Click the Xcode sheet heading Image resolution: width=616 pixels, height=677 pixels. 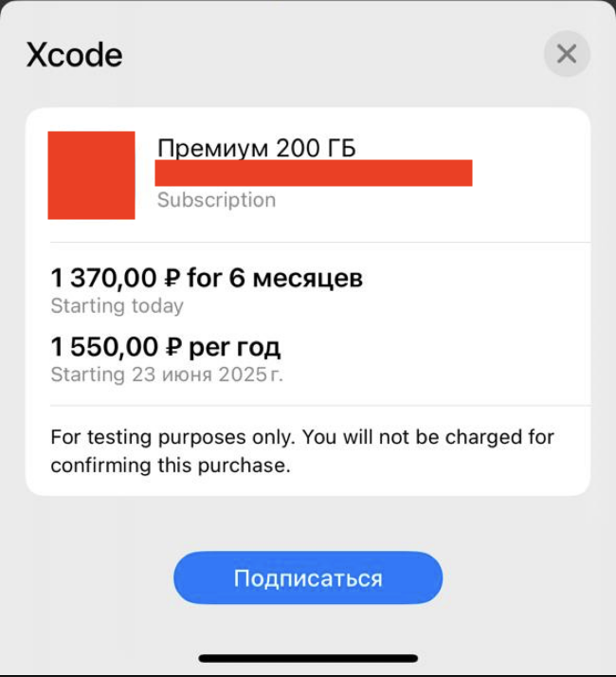[74, 54]
